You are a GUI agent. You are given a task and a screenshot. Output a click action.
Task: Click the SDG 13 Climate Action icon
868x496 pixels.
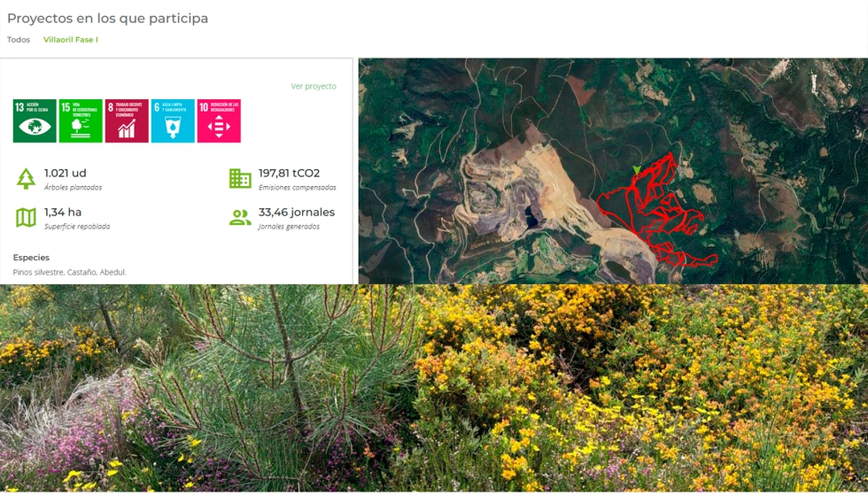pyautogui.click(x=35, y=120)
